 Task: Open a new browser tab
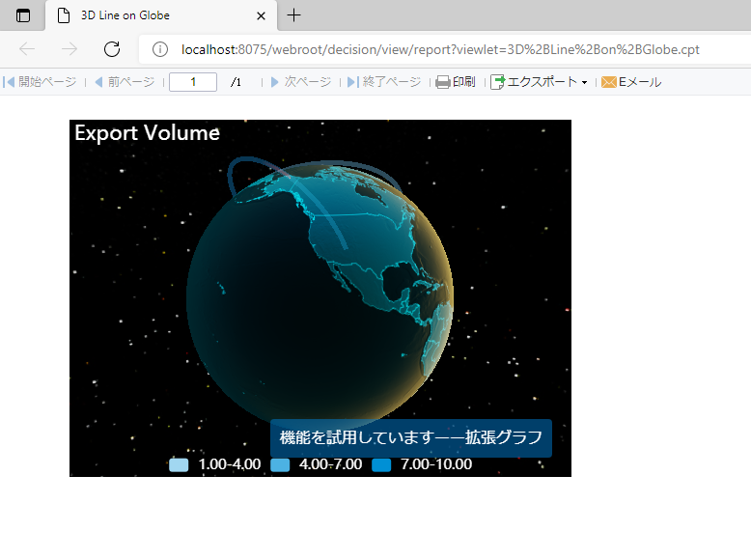pyautogui.click(x=293, y=15)
